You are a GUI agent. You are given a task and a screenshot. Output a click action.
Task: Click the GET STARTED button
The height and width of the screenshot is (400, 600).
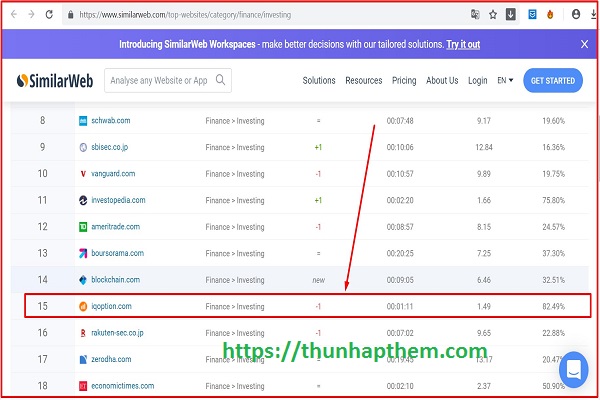(552, 81)
